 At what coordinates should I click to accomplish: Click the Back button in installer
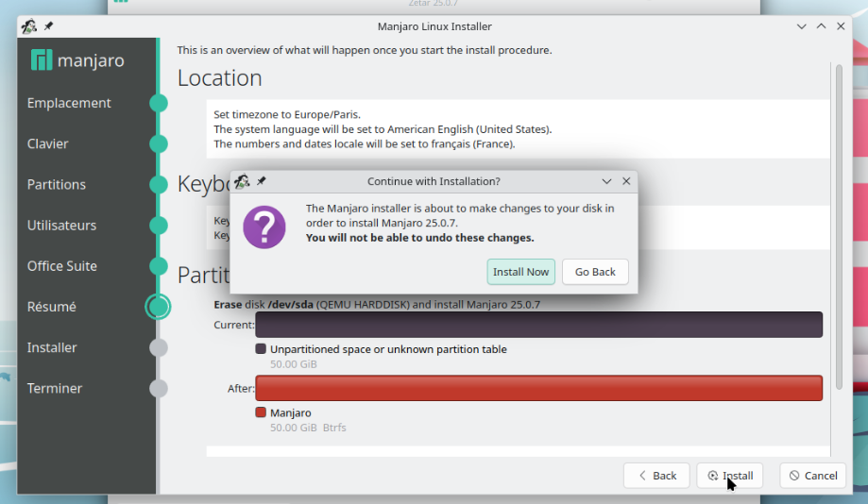(656, 476)
